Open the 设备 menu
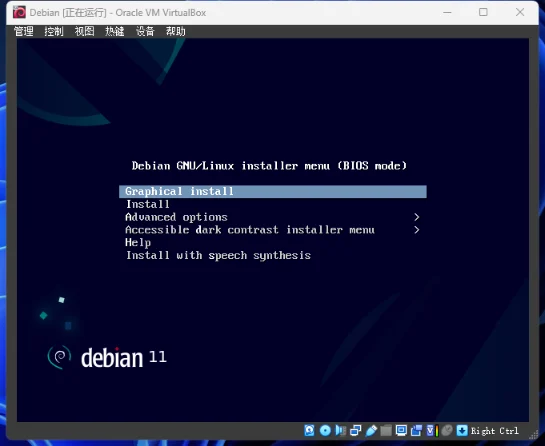Image resolution: width=545 pixels, height=446 pixels. tap(145, 31)
